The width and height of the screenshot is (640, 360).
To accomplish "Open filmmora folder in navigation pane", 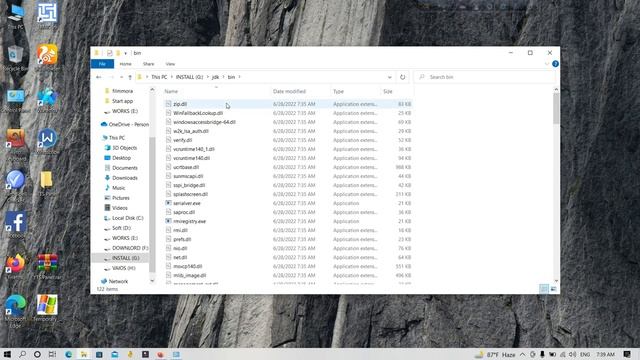I will click(122, 91).
